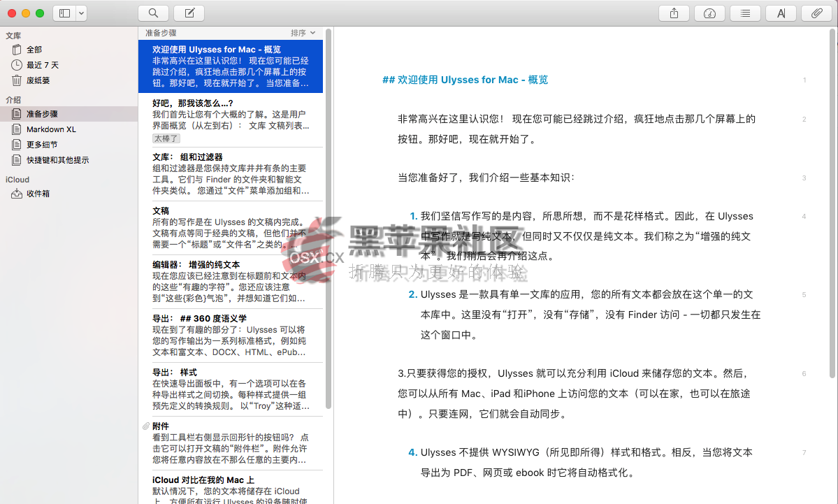Select 快捷键和其他提示 group

click(x=68, y=160)
